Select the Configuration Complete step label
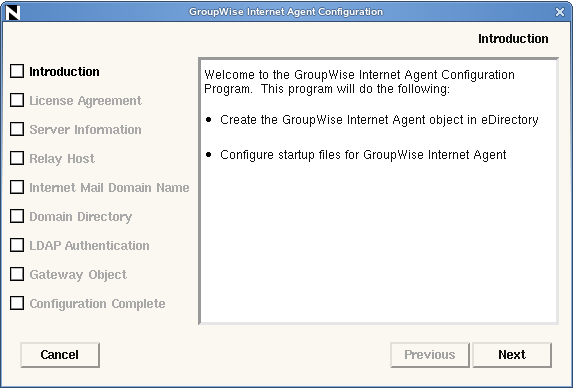This screenshot has height=390, width=573. (97, 304)
